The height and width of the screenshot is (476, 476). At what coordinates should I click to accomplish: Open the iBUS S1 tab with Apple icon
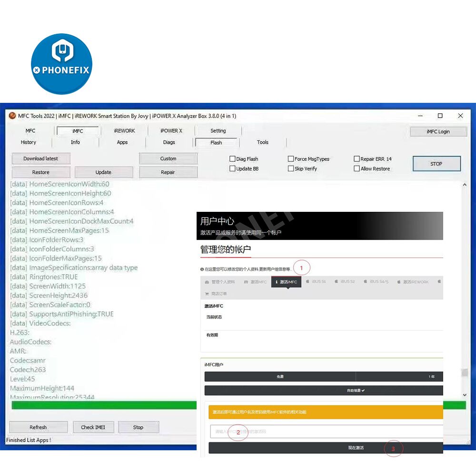point(316,282)
